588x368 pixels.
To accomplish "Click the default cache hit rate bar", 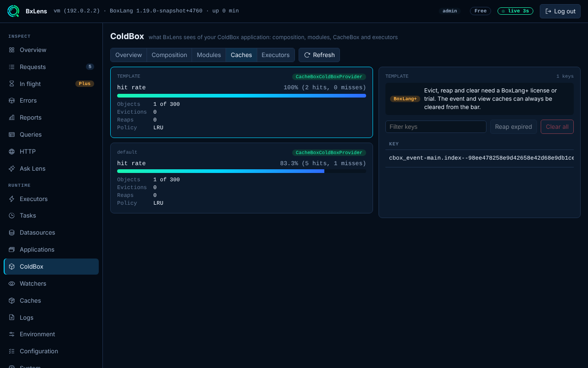I will (242, 171).
